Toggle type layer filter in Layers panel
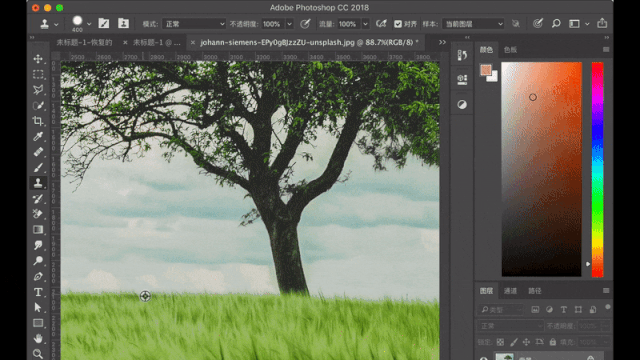640x360 pixels. point(564,310)
